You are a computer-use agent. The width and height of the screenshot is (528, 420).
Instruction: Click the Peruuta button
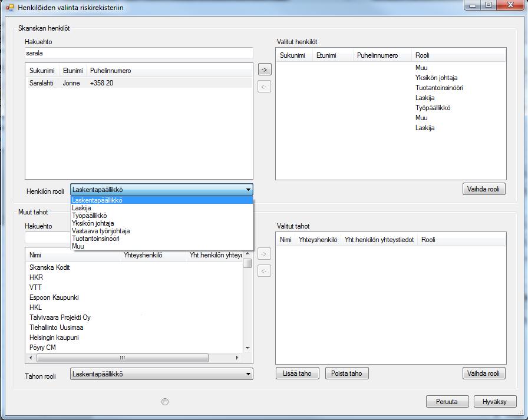pos(447,402)
